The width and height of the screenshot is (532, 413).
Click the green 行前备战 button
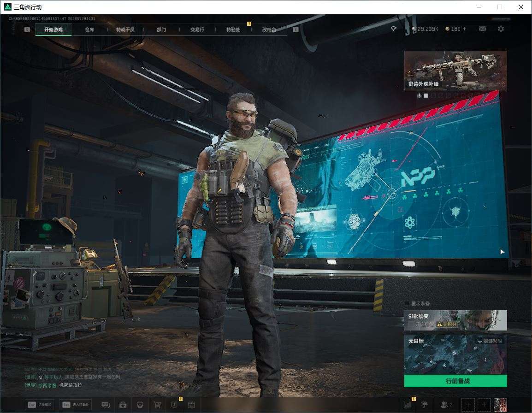point(455,381)
